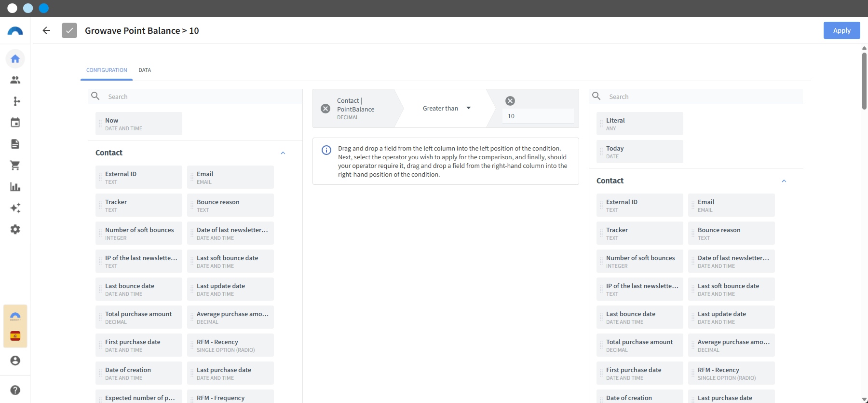
Task: Select the Now date and time field
Action: pyautogui.click(x=139, y=124)
